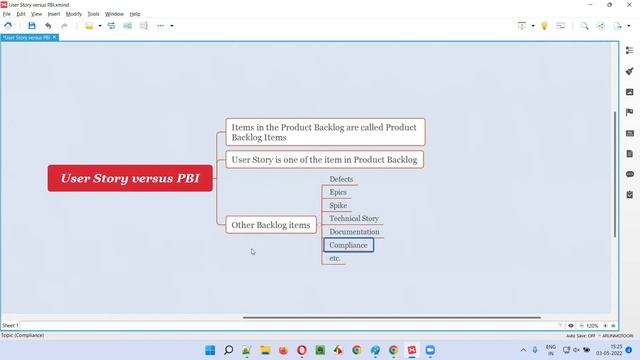Click the filter funnel icon in status bar
The width and height of the screenshot is (640, 360).
click(x=560, y=326)
